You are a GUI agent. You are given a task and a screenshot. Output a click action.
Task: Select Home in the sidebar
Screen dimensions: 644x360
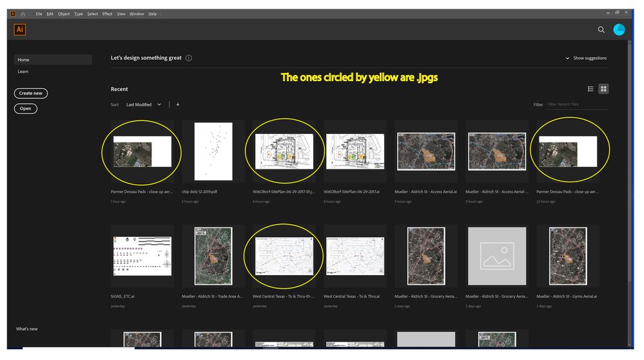(53, 59)
